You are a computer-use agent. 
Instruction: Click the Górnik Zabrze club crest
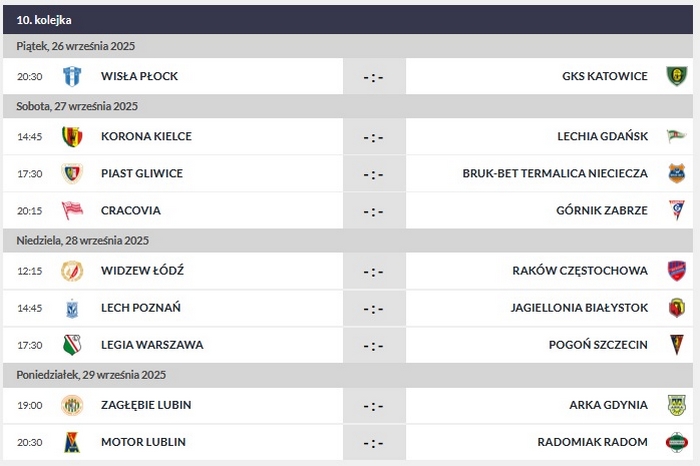[x=676, y=210]
